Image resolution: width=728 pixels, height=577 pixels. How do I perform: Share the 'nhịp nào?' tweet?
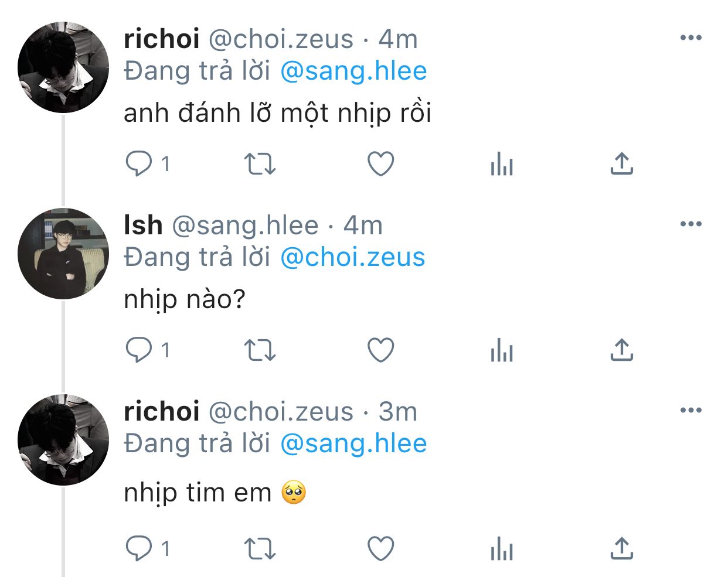[621, 350]
